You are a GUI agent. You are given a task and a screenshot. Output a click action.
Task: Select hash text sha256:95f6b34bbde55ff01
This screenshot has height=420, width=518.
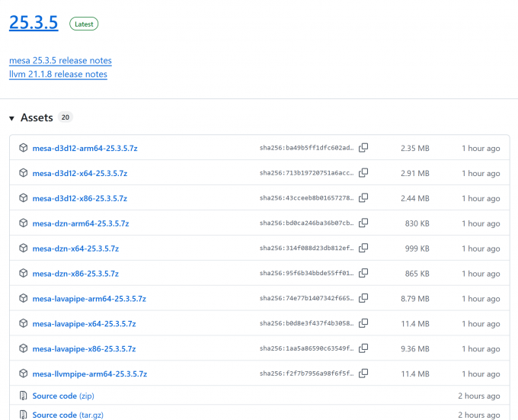pos(306,274)
